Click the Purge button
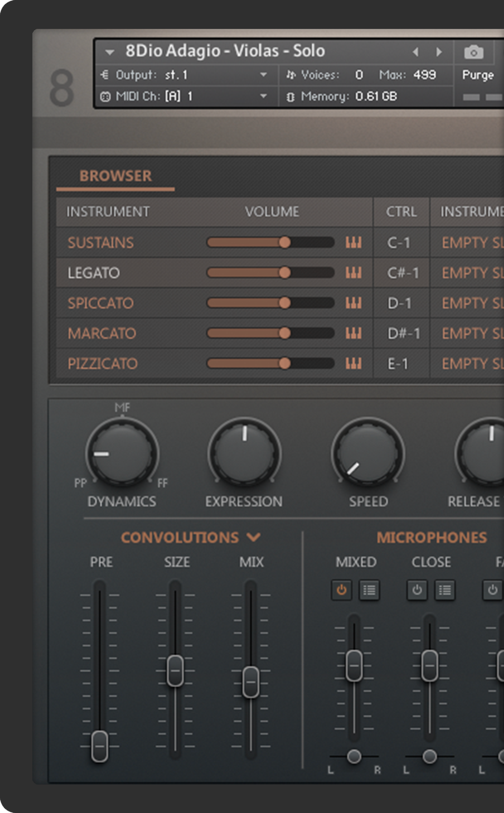This screenshot has height=813, width=504. (478, 75)
